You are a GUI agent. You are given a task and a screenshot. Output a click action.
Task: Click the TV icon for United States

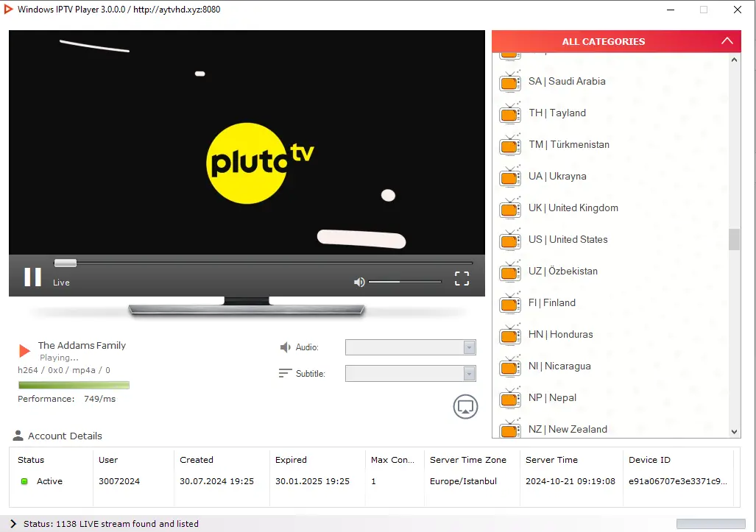510,239
